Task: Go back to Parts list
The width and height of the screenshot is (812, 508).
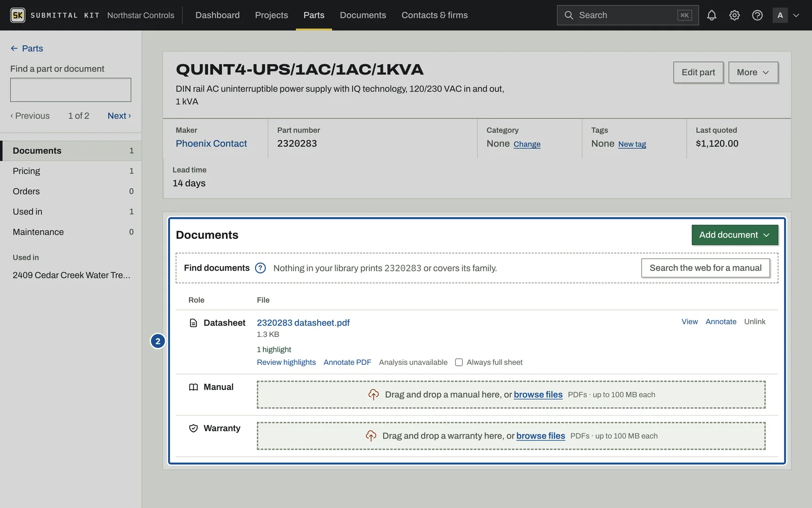Action: click(27, 48)
